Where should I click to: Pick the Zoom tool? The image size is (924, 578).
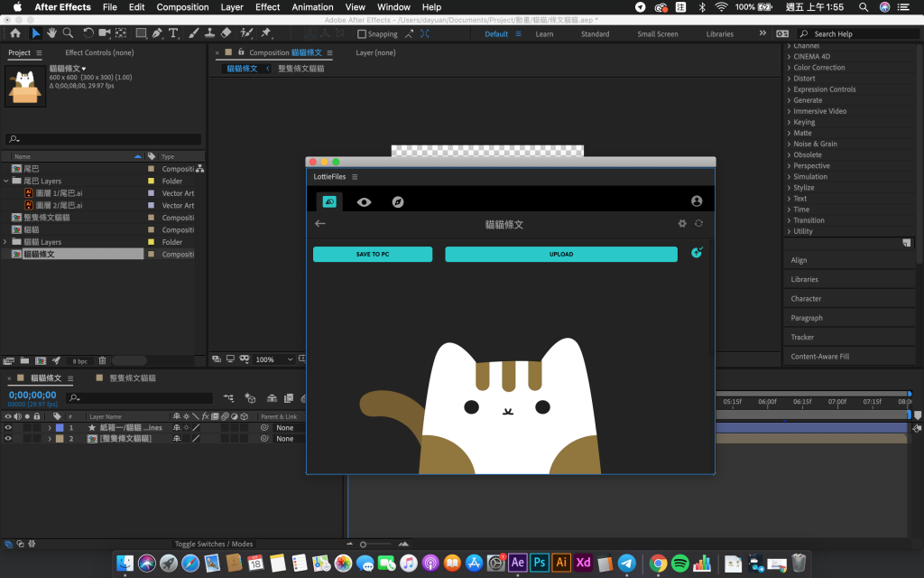click(69, 33)
